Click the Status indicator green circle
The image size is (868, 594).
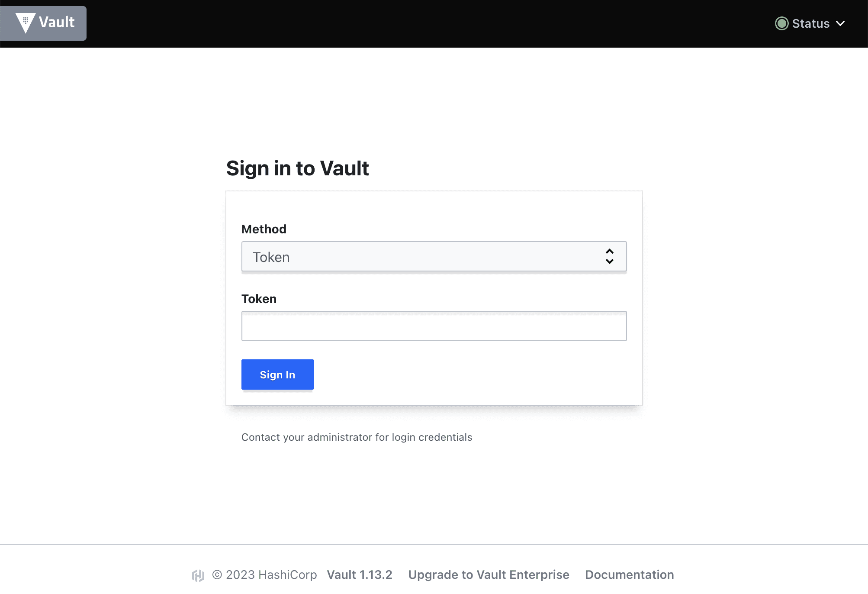tap(781, 23)
